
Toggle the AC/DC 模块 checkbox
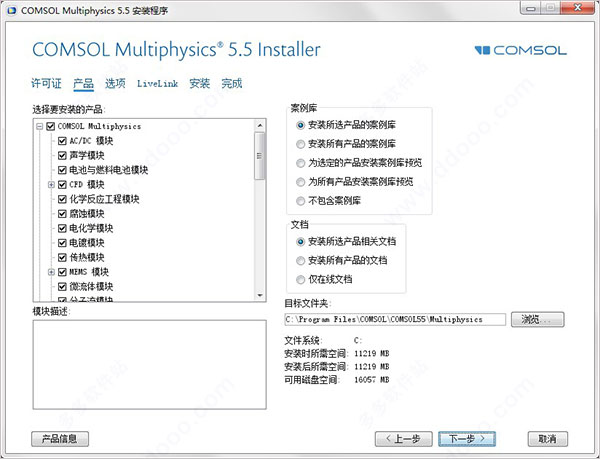click(x=62, y=141)
